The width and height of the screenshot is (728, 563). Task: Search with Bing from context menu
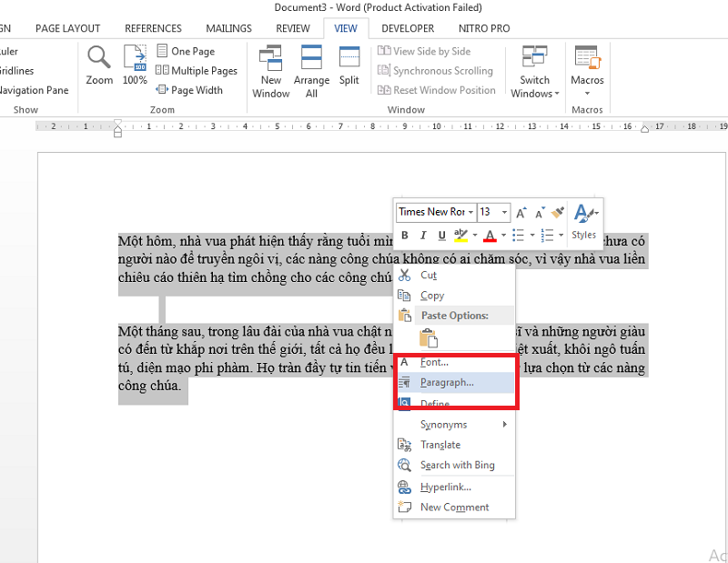pos(454,465)
